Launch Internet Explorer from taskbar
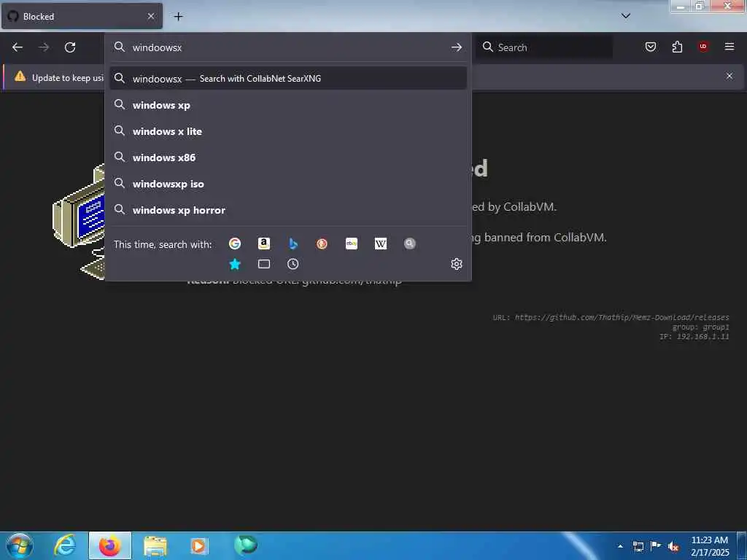This screenshot has height=560, width=747. tap(65, 545)
